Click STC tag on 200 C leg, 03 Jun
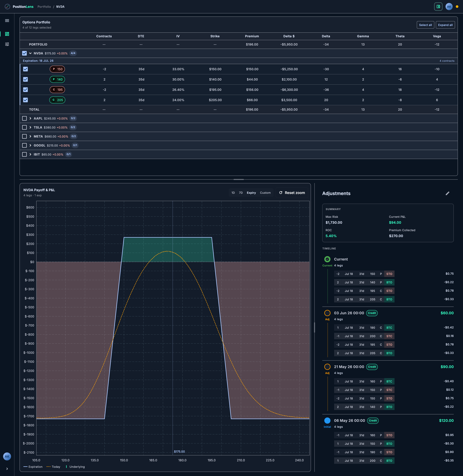Image resolution: width=463 pixels, height=476 pixels. click(389, 336)
